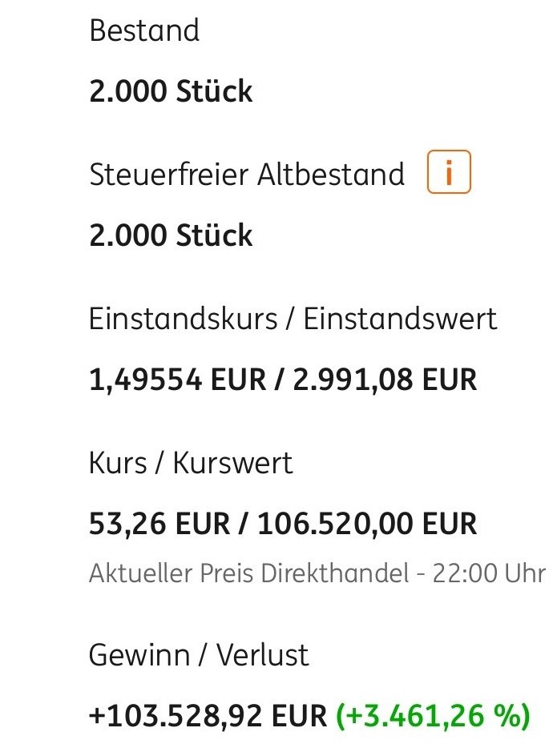Click the word Einstandswert
557x756 pixels.
click(400, 319)
